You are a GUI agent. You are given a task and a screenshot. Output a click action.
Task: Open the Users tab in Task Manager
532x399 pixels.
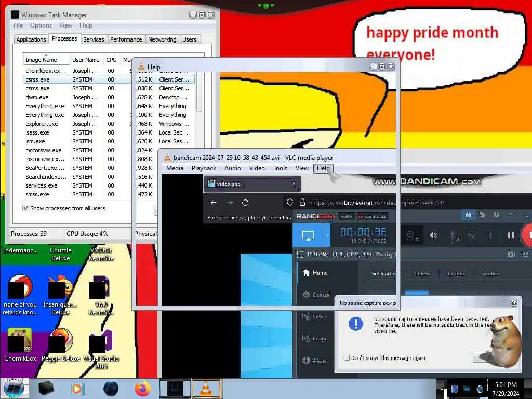pyautogui.click(x=189, y=39)
